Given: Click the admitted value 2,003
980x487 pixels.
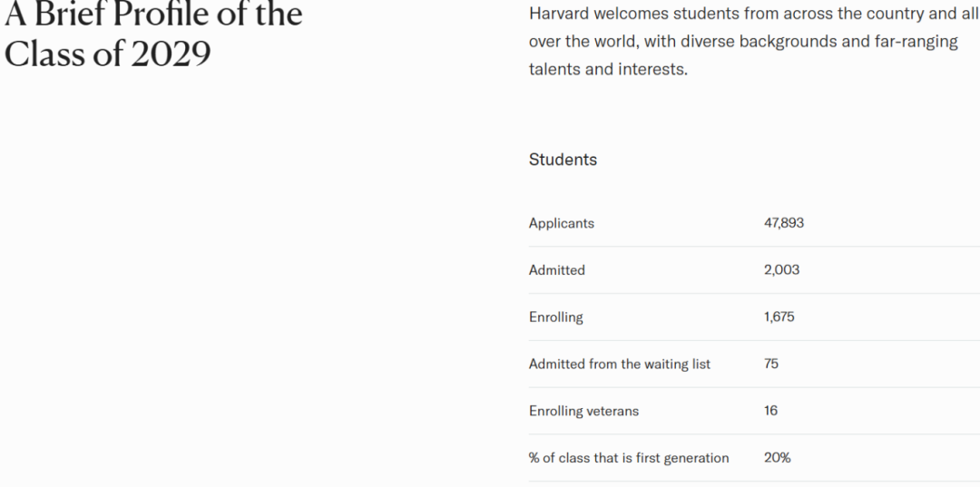Looking at the screenshot, I should (x=781, y=270).
